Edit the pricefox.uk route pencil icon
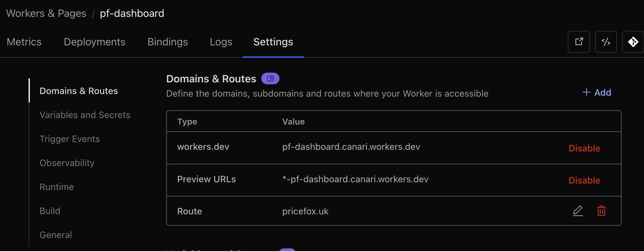644x251 pixels. click(578, 211)
